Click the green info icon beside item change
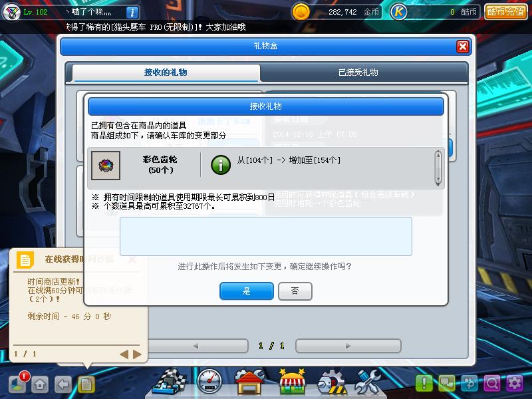This screenshot has height=399, width=532. tap(221, 165)
